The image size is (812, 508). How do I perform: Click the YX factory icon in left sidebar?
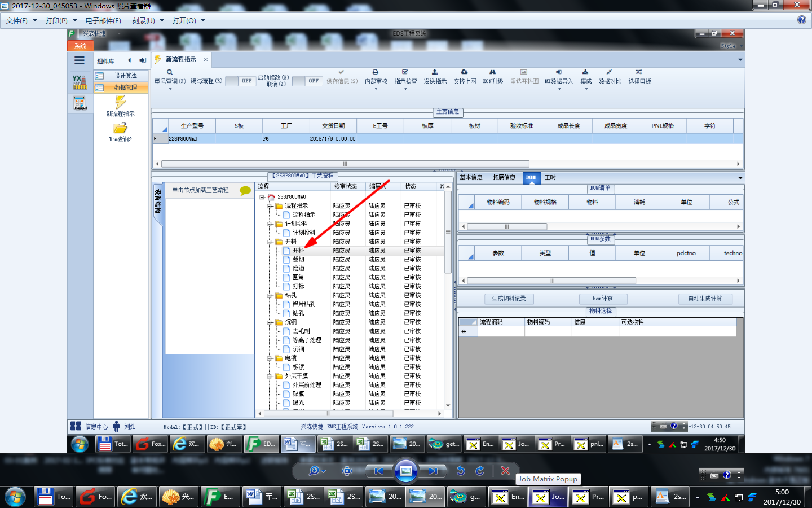[x=80, y=82]
